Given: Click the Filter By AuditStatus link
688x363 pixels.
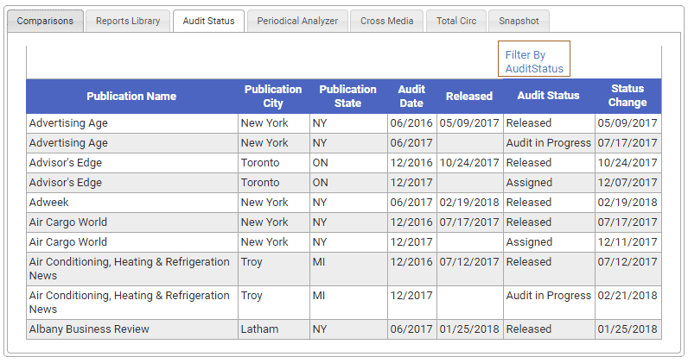Looking at the screenshot, I should [x=534, y=61].
